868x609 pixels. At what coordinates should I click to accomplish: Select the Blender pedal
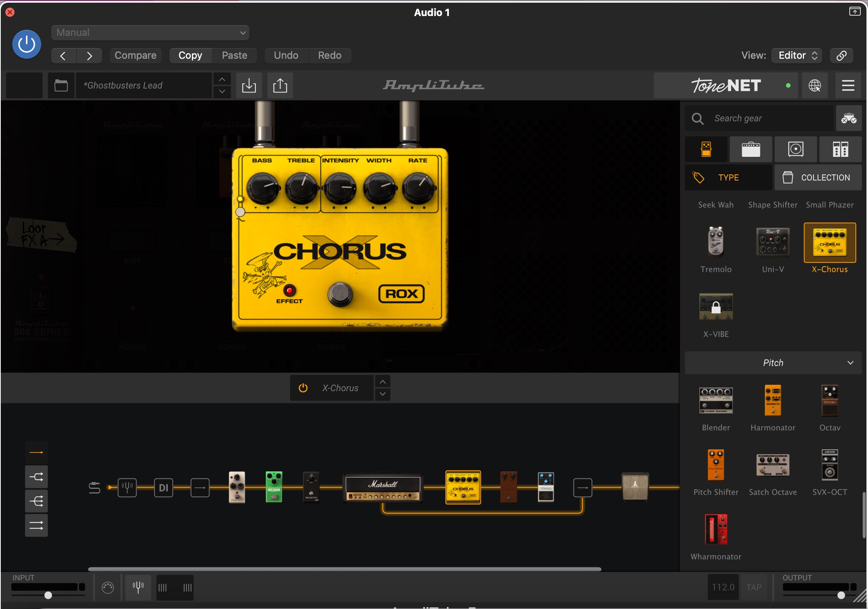(x=716, y=400)
